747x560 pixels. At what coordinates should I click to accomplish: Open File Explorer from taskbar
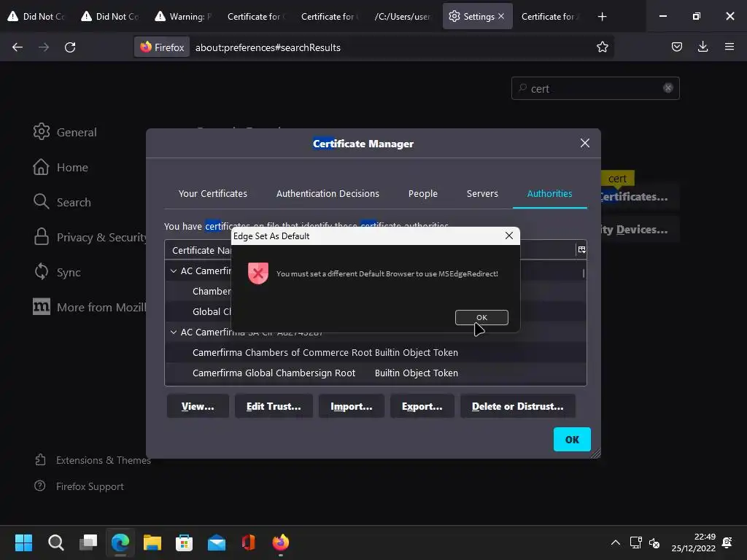(152, 542)
